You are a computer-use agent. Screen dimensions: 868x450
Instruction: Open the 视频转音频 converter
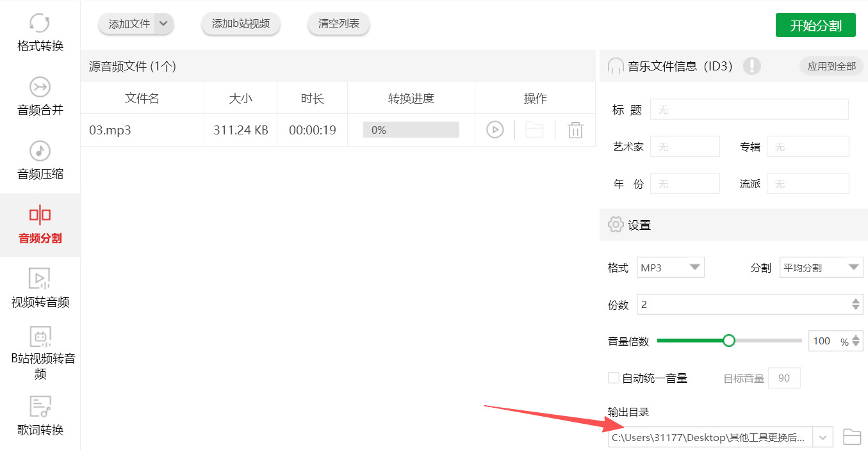coord(39,288)
